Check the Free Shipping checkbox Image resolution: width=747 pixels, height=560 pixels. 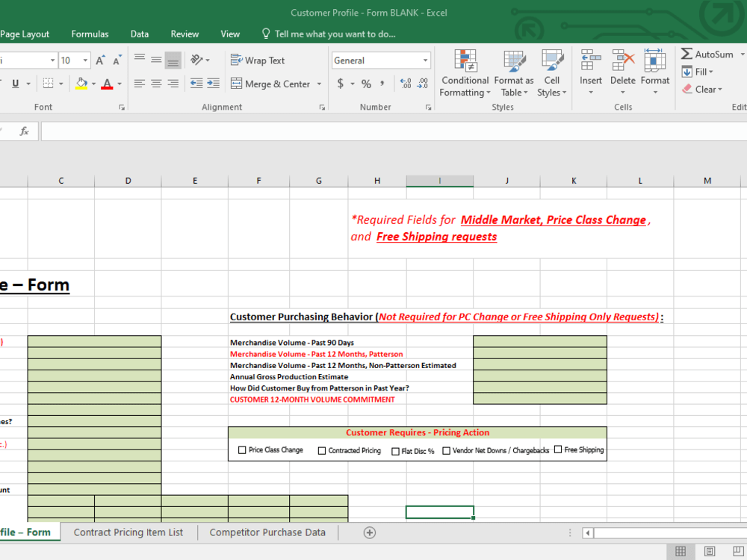[x=558, y=449]
